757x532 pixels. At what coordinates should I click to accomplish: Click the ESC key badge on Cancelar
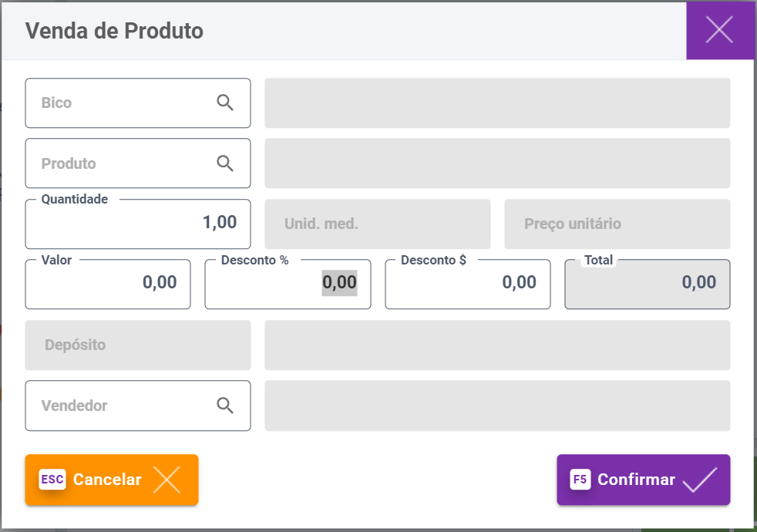(x=52, y=480)
